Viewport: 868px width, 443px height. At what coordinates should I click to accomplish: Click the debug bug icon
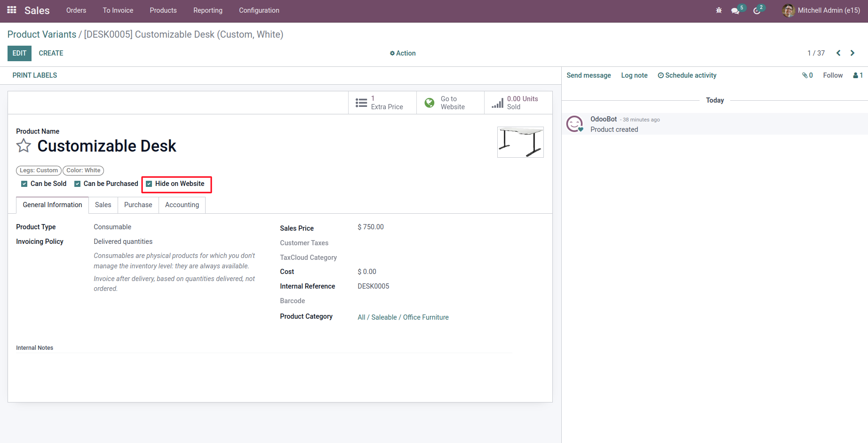(x=719, y=10)
